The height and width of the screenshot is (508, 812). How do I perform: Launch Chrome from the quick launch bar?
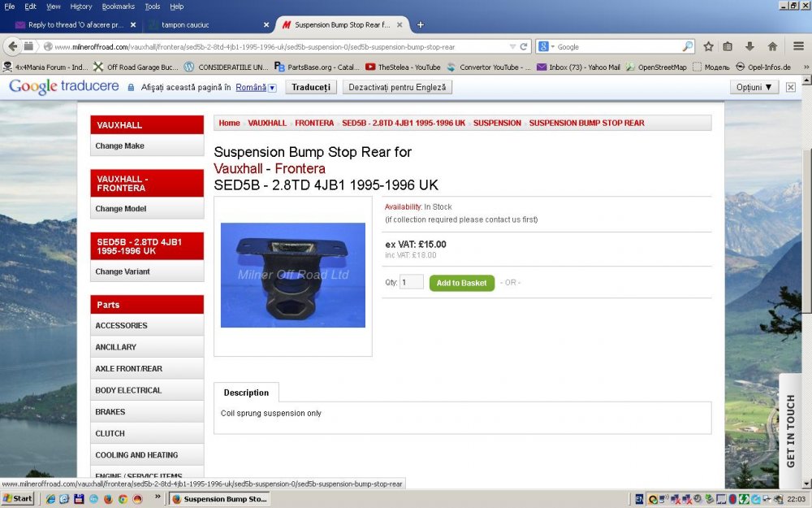coord(123,499)
